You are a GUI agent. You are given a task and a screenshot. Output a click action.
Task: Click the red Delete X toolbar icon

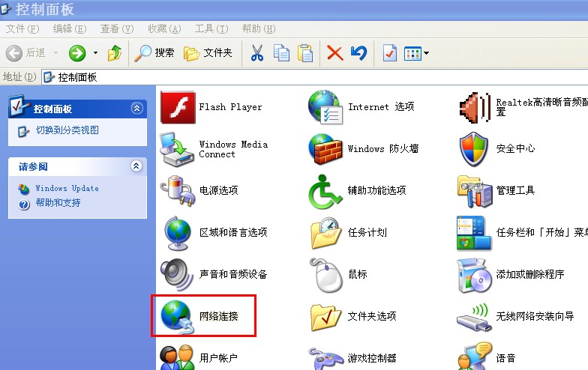(334, 52)
